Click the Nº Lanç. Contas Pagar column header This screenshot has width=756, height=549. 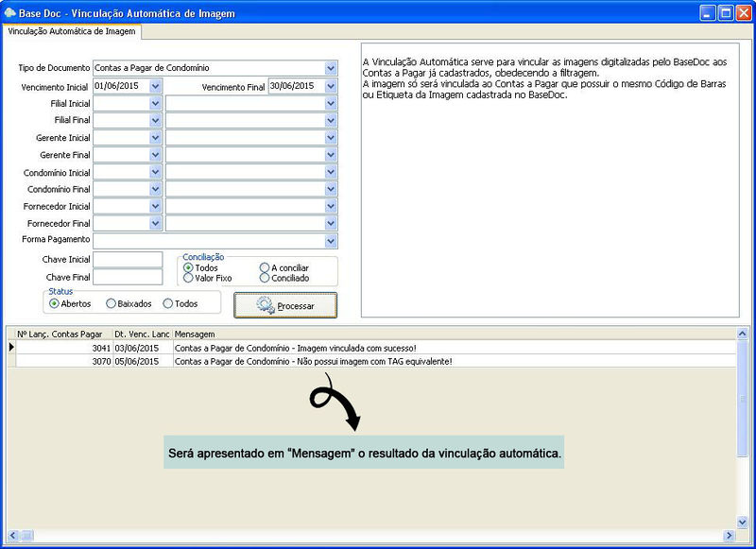(x=64, y=334)
